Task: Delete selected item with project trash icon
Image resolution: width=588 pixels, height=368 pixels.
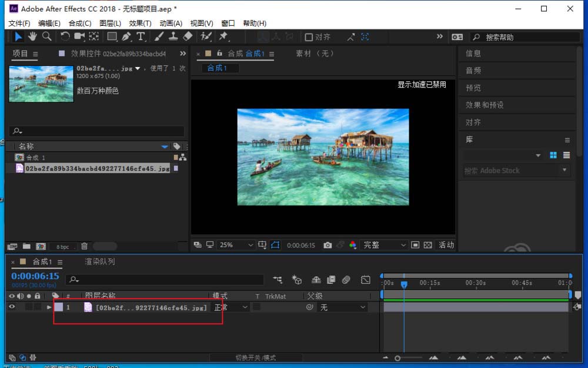Action: pyautogui.click(x=84, y=246)
